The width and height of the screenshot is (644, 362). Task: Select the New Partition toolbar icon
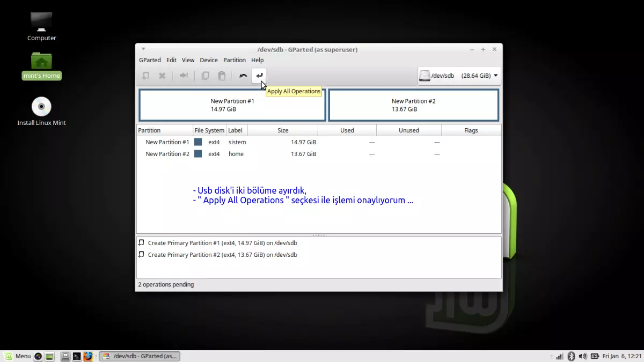(146, 76)
